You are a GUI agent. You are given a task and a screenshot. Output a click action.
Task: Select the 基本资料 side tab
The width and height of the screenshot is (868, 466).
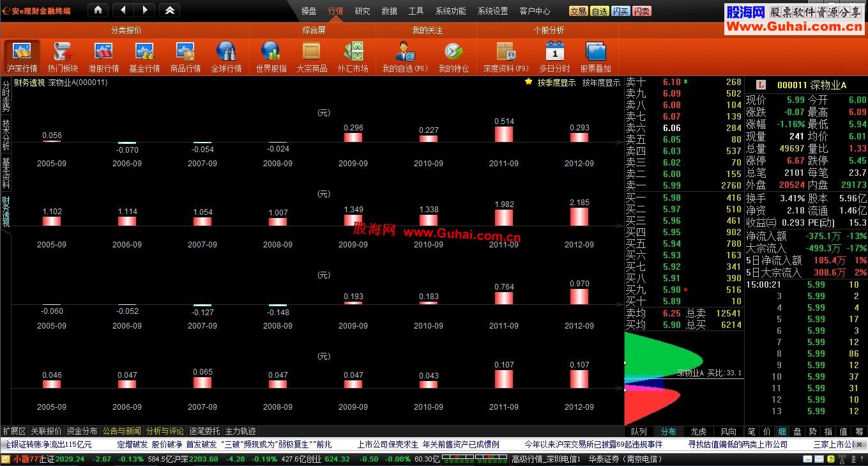[6, 173]
